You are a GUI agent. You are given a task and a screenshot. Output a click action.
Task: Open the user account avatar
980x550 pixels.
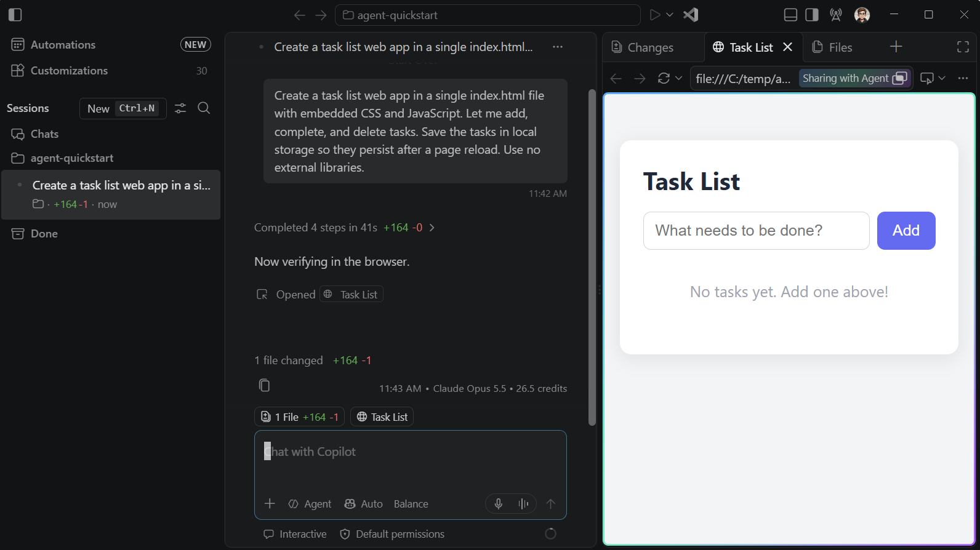[x=862, y=15]
